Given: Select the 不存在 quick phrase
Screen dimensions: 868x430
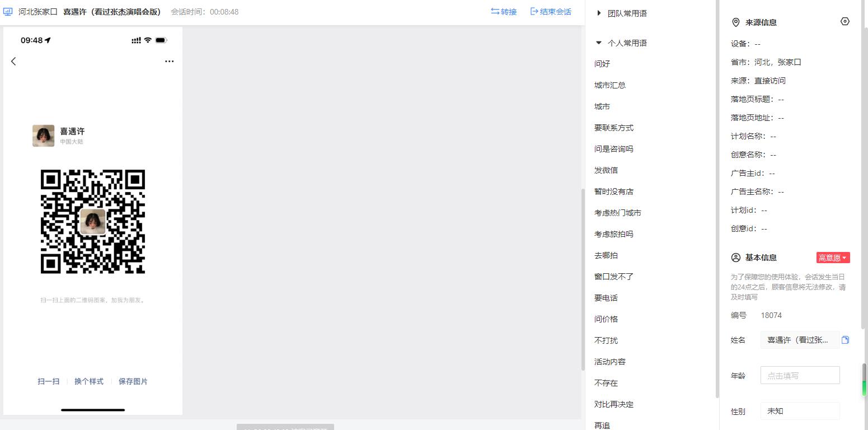Looking at the screenshot, I should tap(606, 383).
